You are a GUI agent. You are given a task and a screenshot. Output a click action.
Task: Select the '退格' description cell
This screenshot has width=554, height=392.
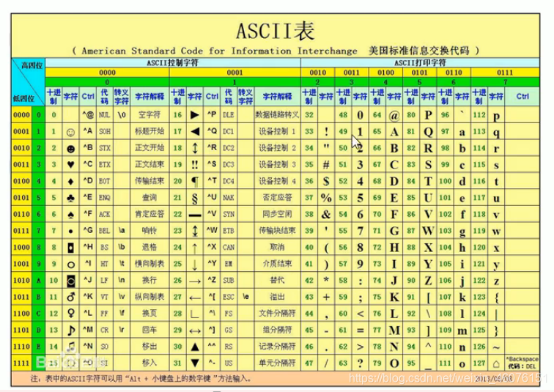(149, 247)
